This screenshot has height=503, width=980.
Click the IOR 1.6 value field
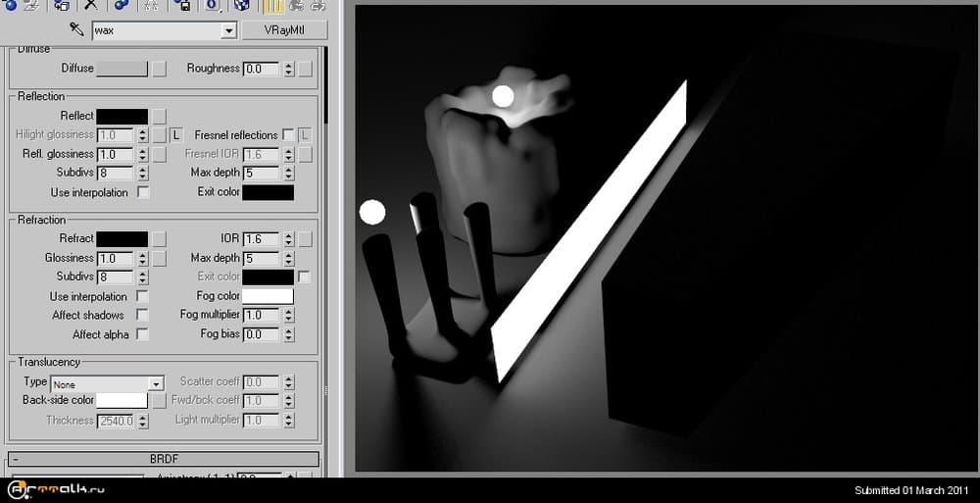pos(261,239)
